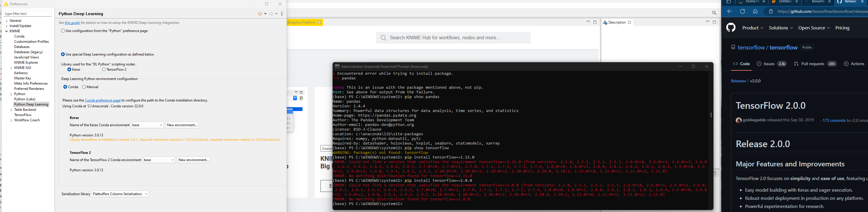This screenshot has height=212, width=868.
Task: Minimize the Description panel
Action: pyautogui.click(x=707, y=22)
